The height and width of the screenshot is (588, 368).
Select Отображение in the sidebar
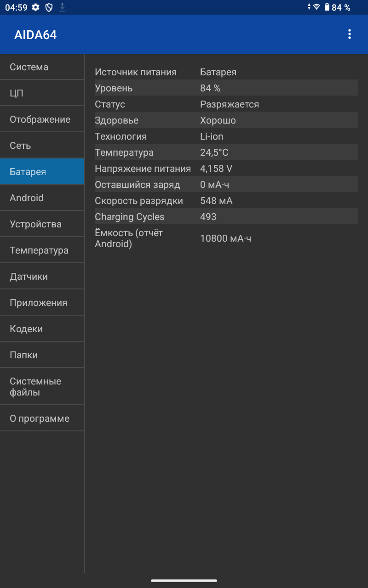pos(42,119)
